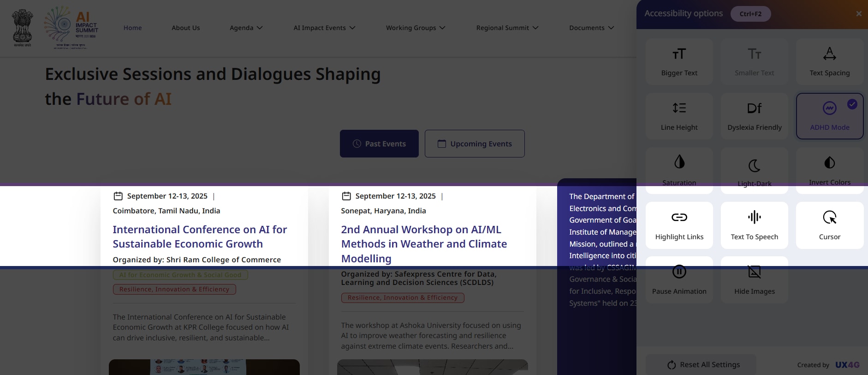The image size is (868, 375).
Task: Click the Hide Images icon
Action: coord(754,272)
